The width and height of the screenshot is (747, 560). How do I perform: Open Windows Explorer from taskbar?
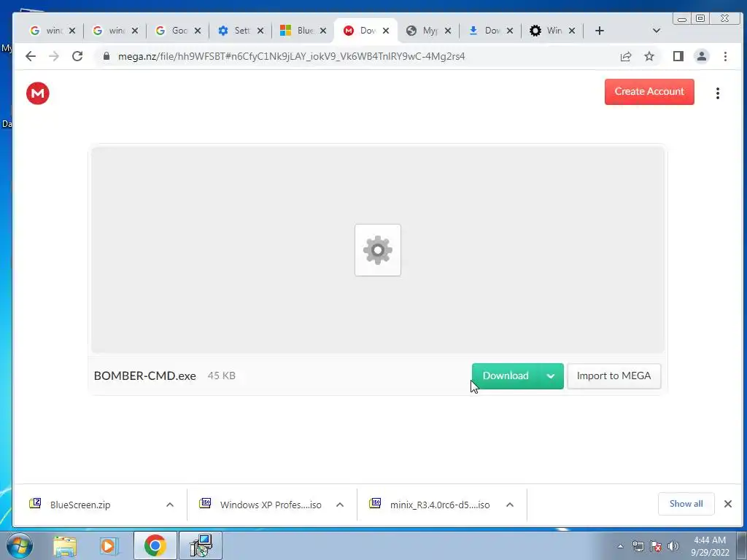coord(65,546)
